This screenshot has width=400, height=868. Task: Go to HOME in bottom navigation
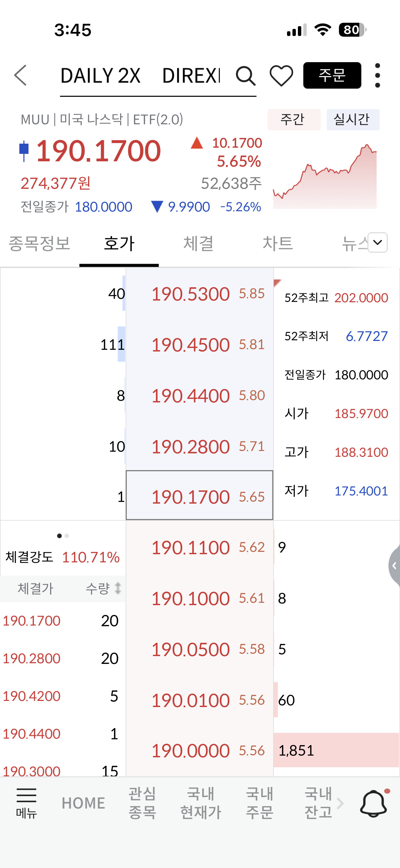(x=83, y=803)
